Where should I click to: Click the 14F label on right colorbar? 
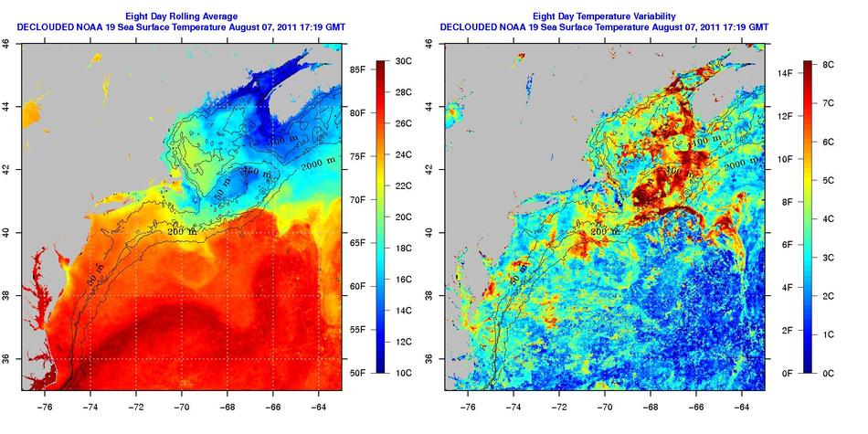pos(785,73)
